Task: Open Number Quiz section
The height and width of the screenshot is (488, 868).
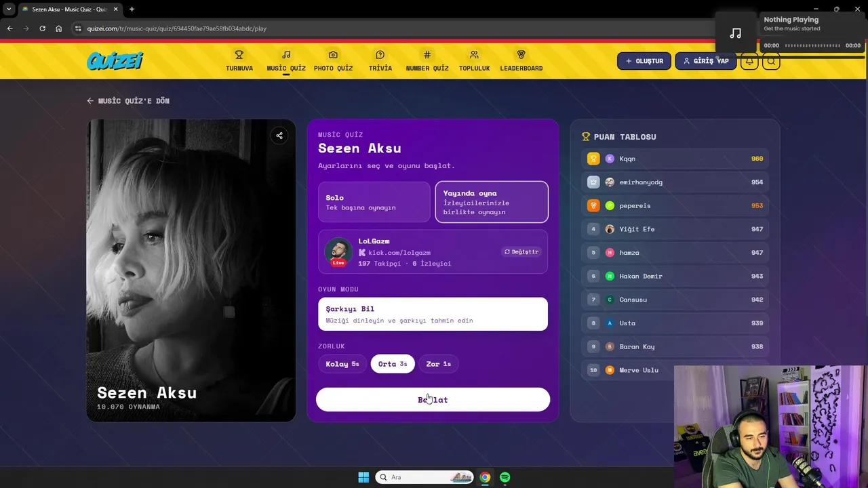Action: pyautogui.click(x=427, y=61)
